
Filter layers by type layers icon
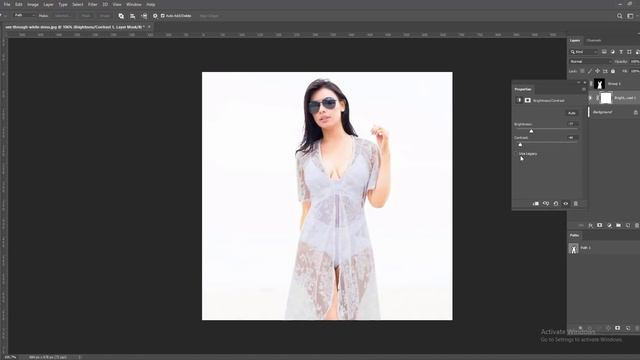coord(621,52)
